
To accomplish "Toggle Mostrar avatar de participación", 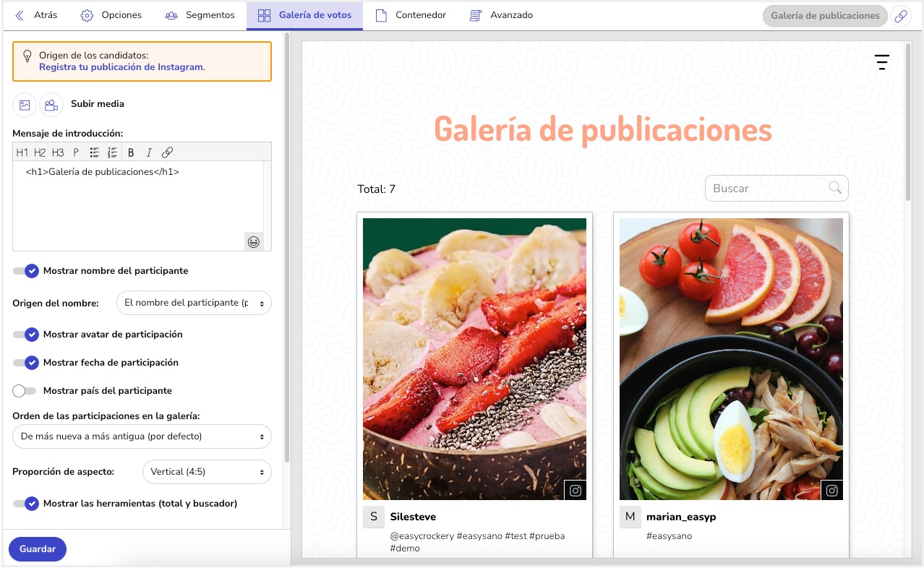I will click(25, 335).
